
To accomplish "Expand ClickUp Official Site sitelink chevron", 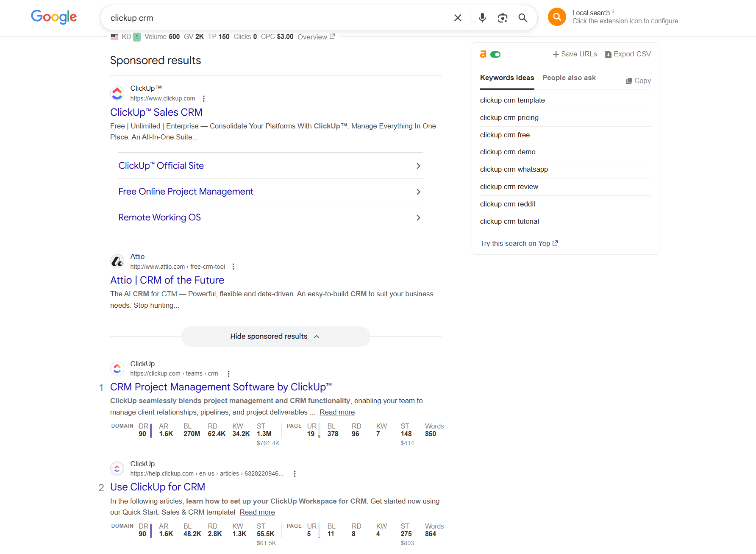I will (418, 166).
